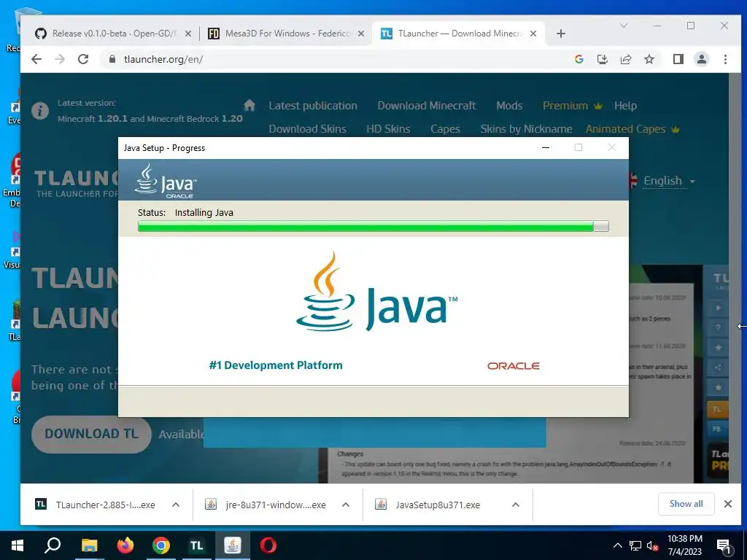
Task: Click the install app icon in the address bar
Action: click(x=603, y=59)
